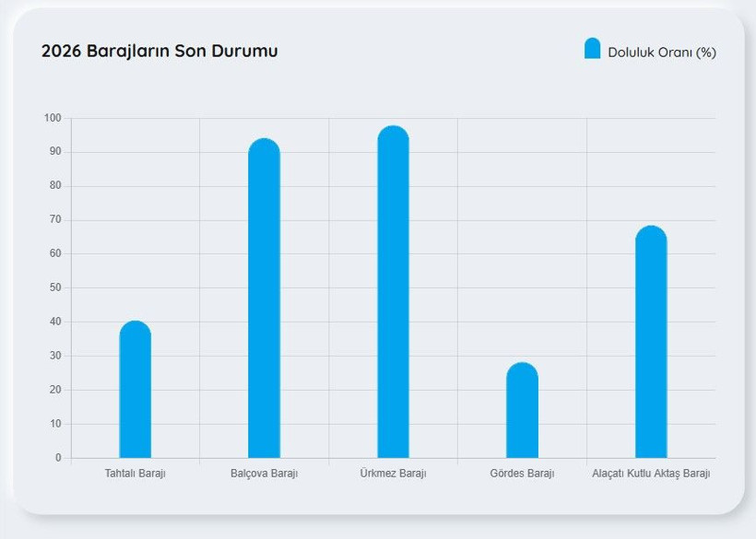Viewport: 756px width, 539px height.
Task: Click the 30 tick label on the y-axis
Action: (54, 356)
